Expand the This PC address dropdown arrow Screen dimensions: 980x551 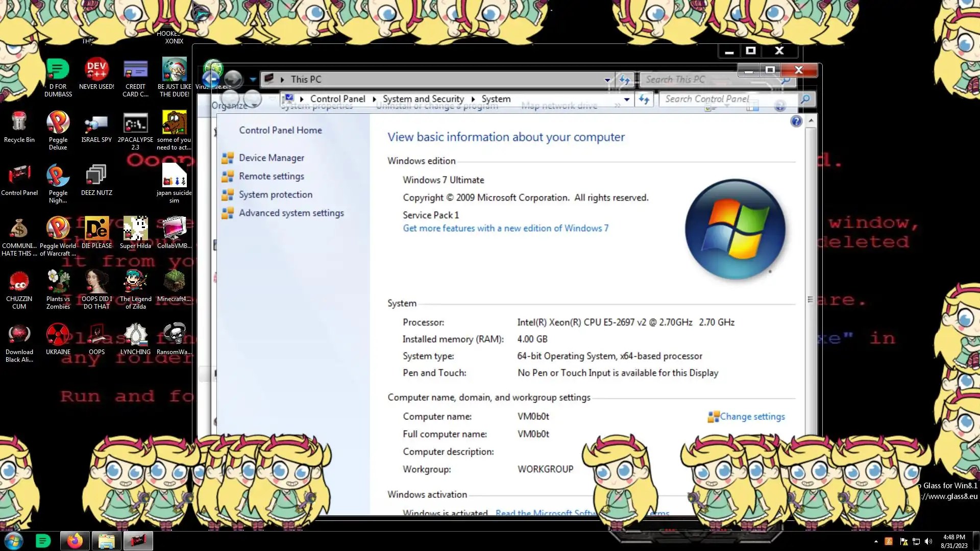coord(607,80)
